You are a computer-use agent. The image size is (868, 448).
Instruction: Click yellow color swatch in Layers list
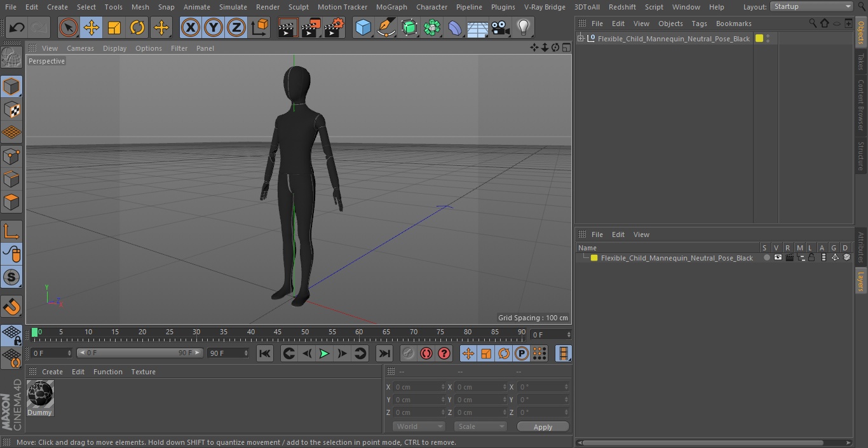tap(594, 258)
